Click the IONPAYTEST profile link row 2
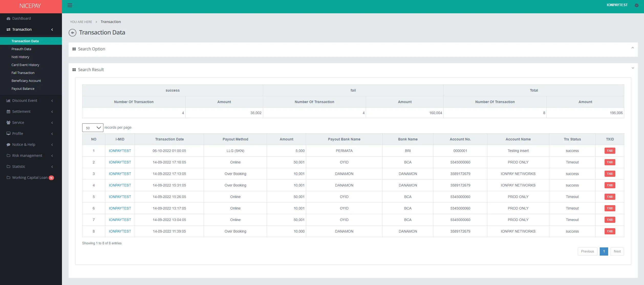 (120, 162)
